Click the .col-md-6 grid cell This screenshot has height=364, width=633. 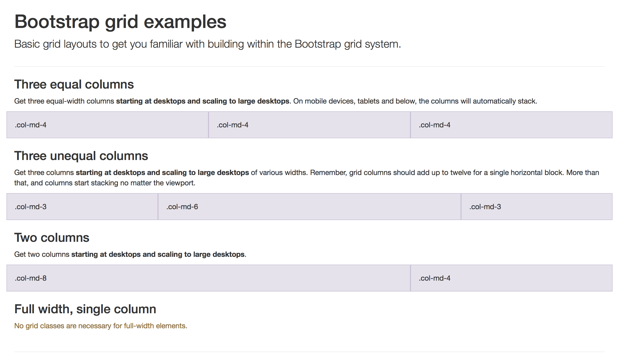point(310,207)
